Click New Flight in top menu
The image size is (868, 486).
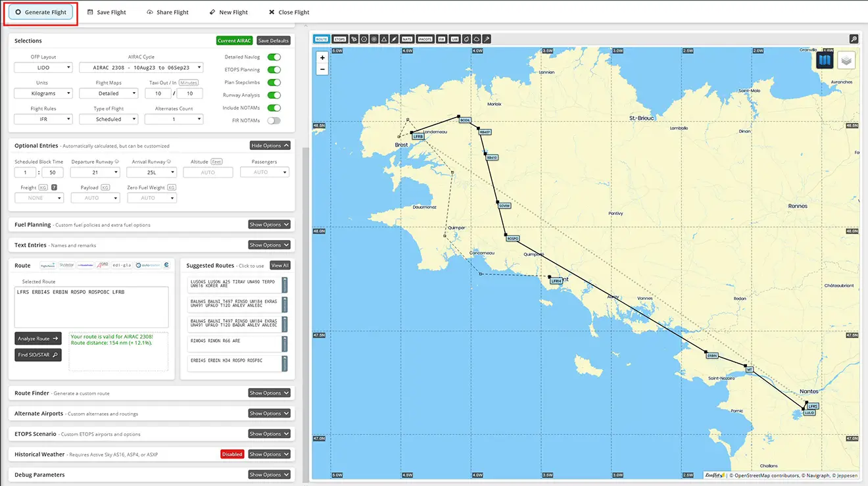(229, 12)
